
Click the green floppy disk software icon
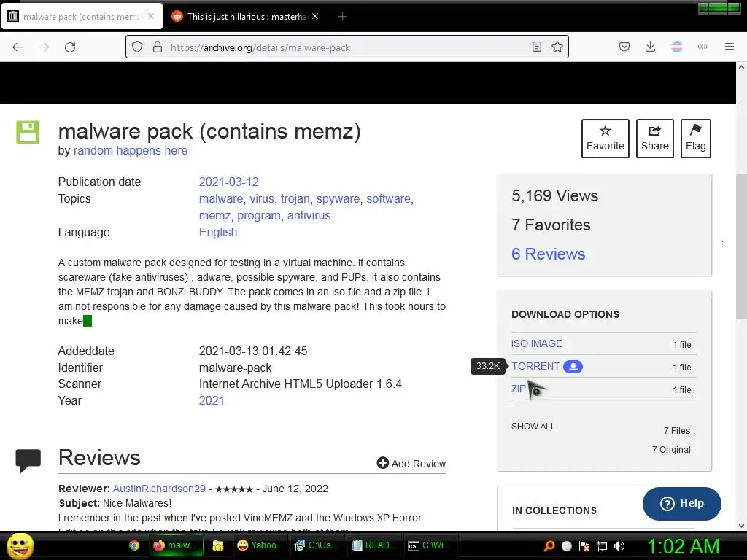[x=28, y=132]
